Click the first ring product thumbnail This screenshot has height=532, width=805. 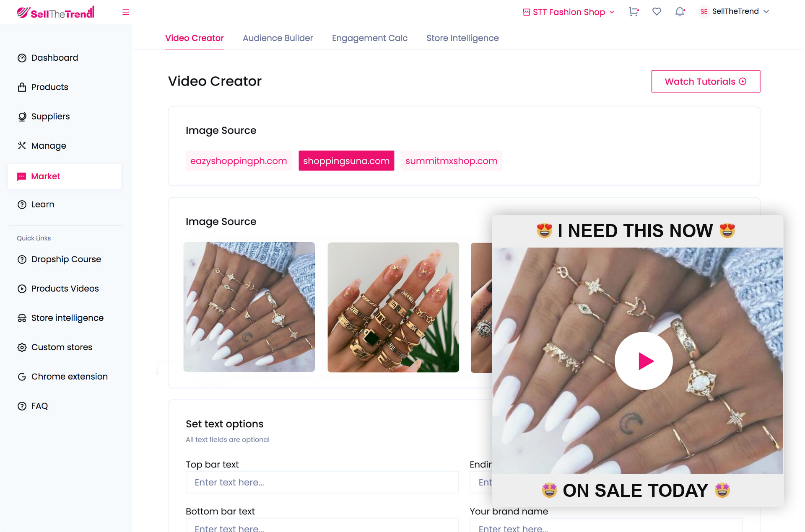(249, 307)
